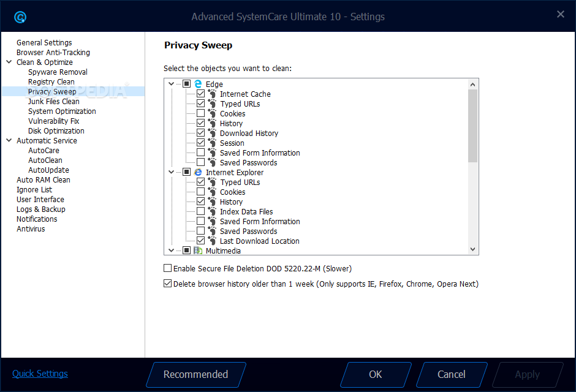Collapse the Internet Explorer tree node

pos(171,171)
